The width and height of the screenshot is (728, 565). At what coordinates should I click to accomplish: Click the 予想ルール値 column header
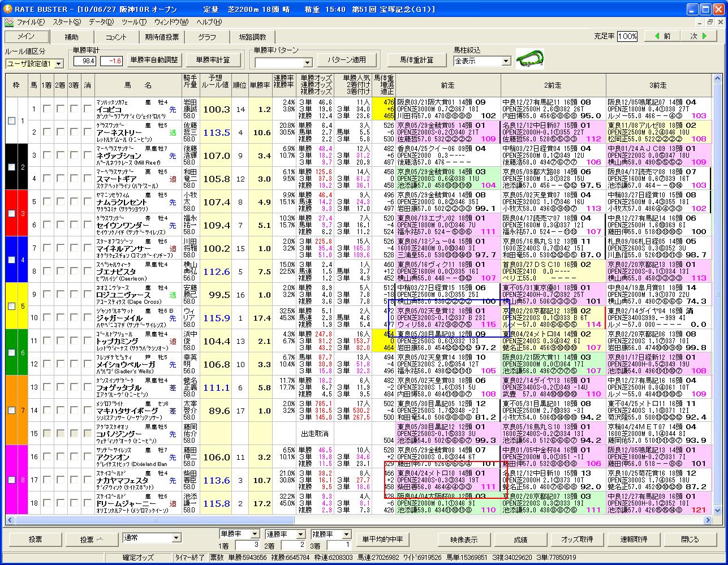tap(215, 85)
